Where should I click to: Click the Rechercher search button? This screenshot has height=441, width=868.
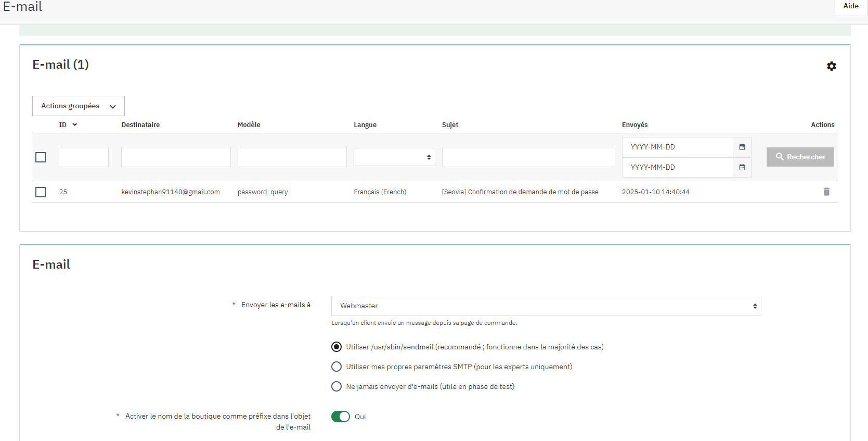click(x=800, y=157)
